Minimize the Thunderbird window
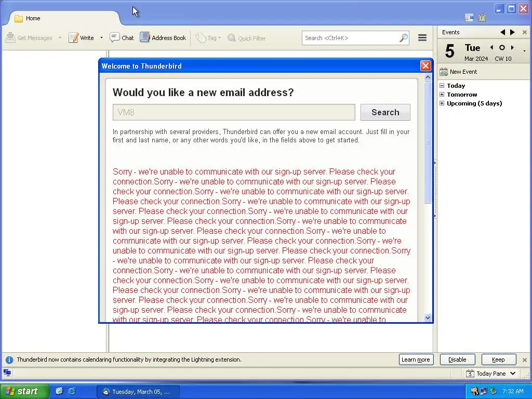532x399 pixels. pos(499,8)
